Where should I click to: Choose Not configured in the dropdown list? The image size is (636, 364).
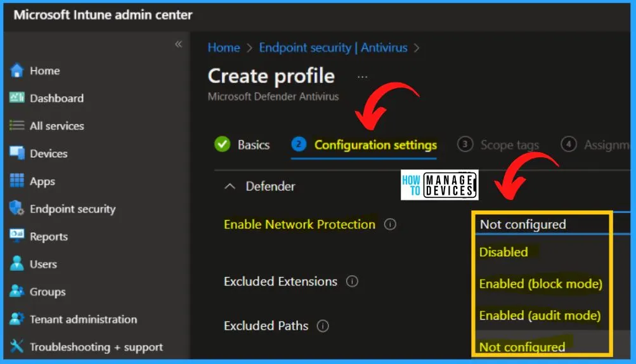[x=522, y=347]
